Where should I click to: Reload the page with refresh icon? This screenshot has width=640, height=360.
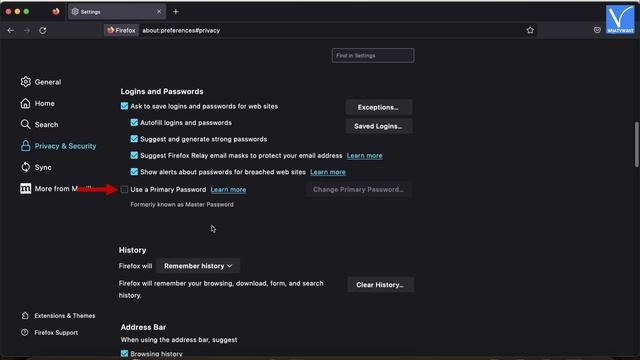pos(43,31)
